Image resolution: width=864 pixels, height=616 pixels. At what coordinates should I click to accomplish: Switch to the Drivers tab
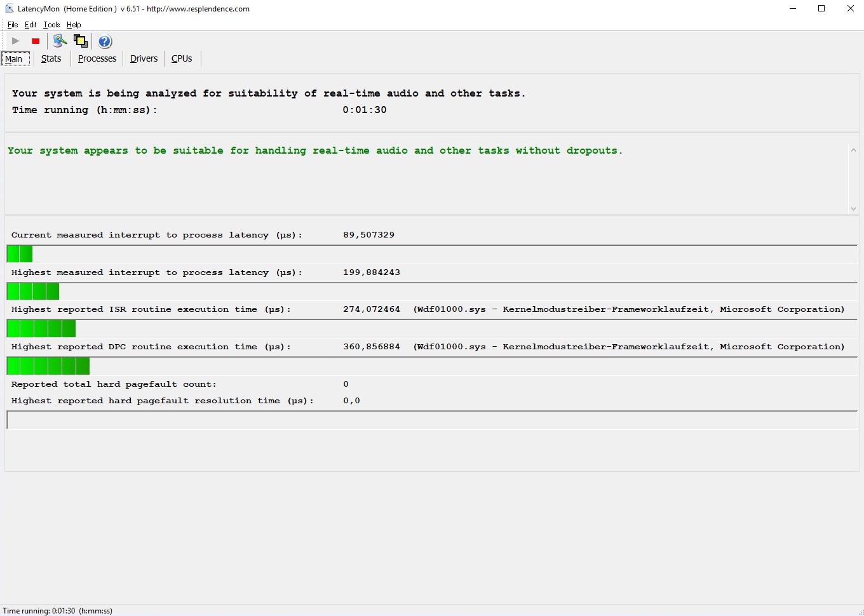coord(144,58)
